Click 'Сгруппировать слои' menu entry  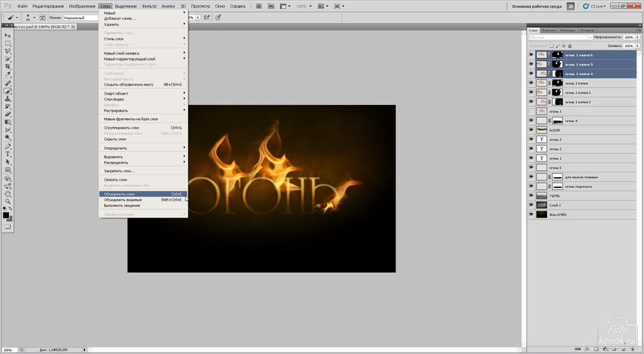143,128
